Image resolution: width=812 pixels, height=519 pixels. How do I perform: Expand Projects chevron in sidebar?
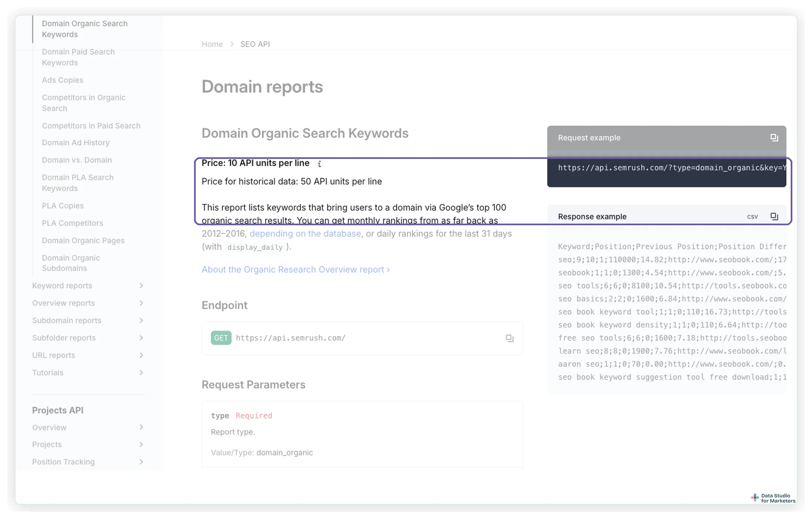(x=141, y=444)
